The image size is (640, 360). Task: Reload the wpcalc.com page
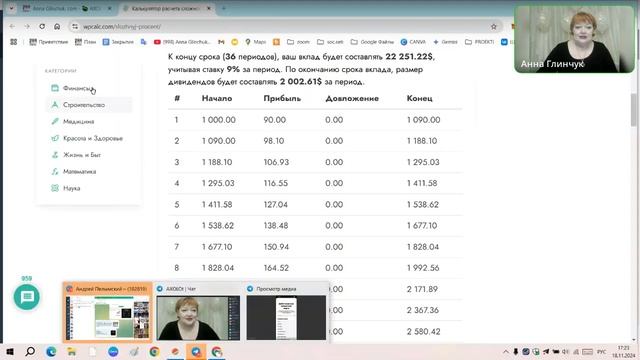pos(42,27)
